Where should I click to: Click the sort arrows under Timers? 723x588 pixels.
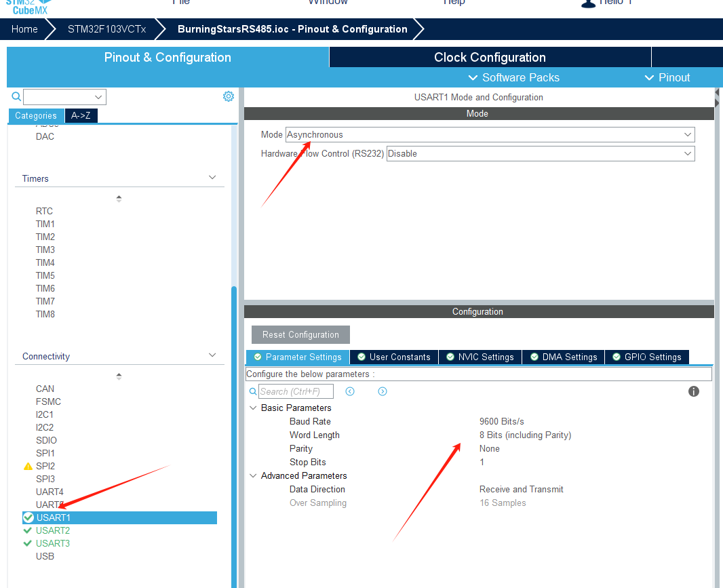[x=119, y=199]
